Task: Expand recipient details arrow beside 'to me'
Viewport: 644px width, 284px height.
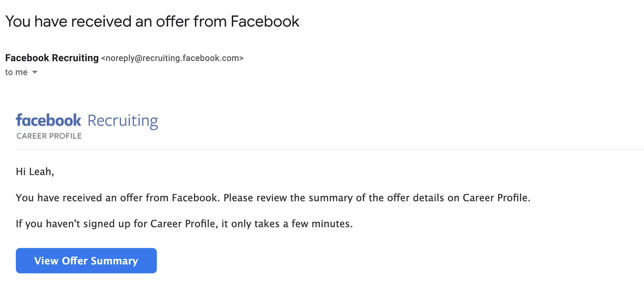Action: tap(35, 73)
